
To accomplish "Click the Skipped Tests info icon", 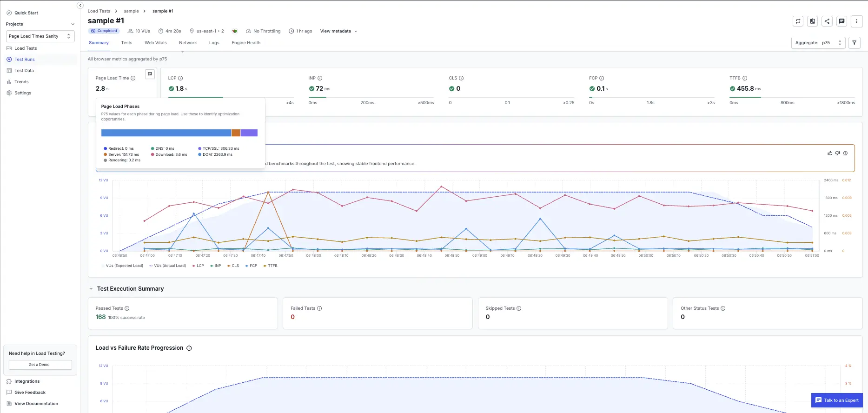I will click(519, 308).
